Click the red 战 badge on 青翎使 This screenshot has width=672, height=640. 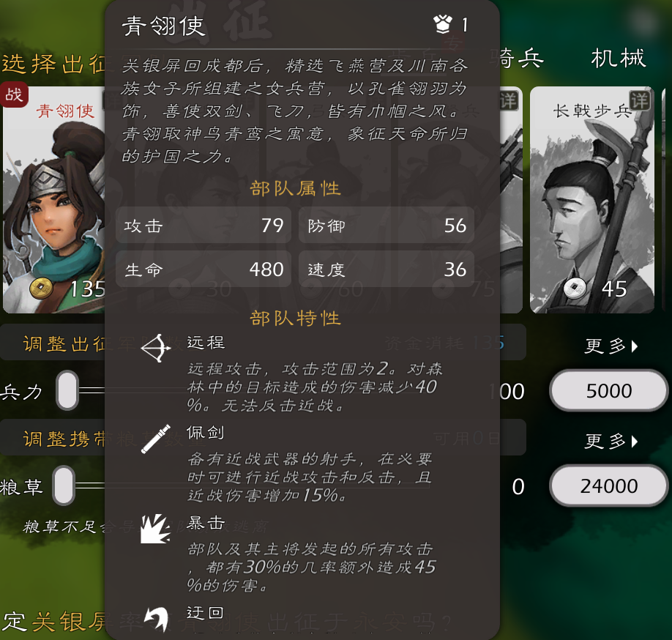click(14, 94)
